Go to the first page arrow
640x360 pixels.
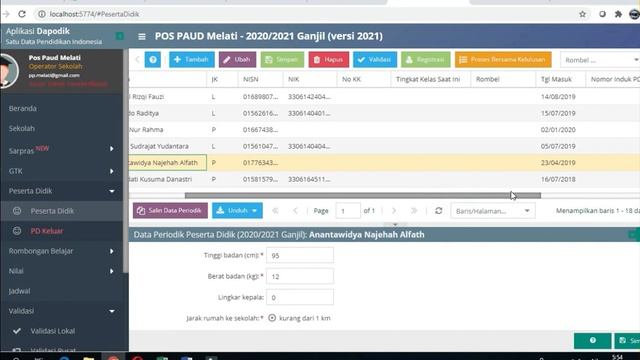[275, 211]
